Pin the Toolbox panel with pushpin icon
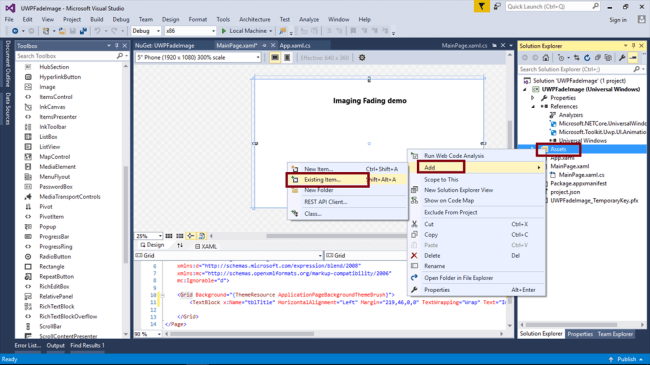The image size is (650, 365). [x=117, y=46]
